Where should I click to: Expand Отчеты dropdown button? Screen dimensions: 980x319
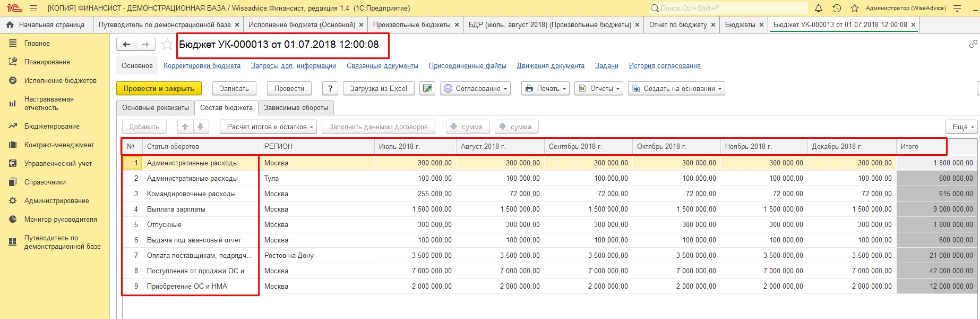click(x=599, y=89)
